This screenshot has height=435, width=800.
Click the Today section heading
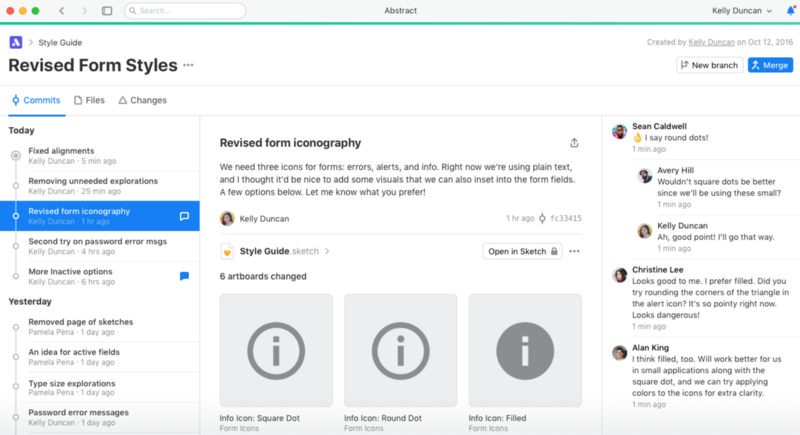click(21, 131)
